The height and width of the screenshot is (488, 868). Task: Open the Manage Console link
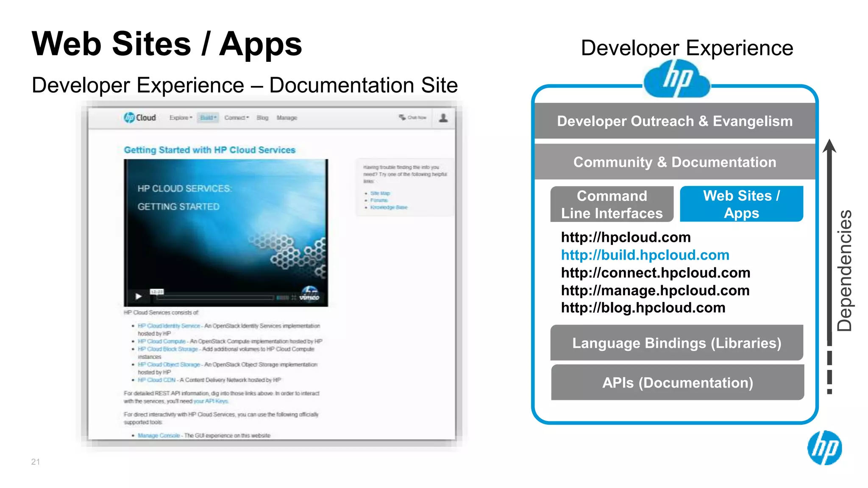pos(159,435)
